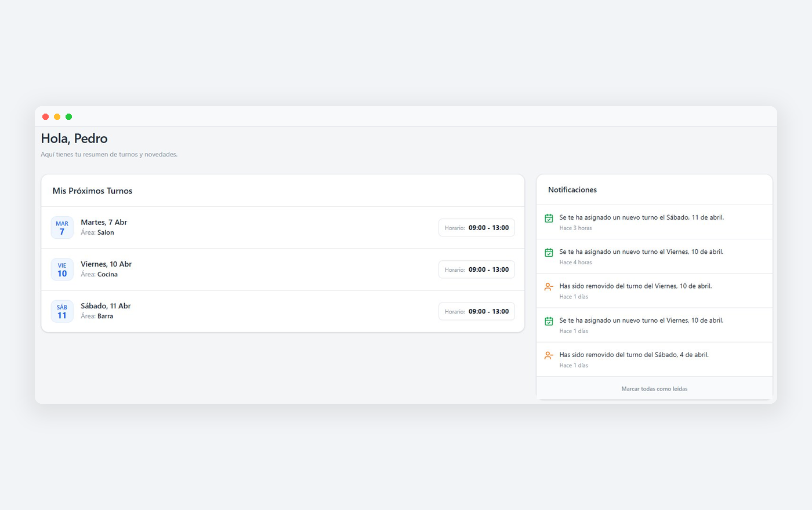This screenshot has height=510, width=812.
Task: Select the 09:00 - 13:00 chip on the Viernes row
Action: click(476, 269)
